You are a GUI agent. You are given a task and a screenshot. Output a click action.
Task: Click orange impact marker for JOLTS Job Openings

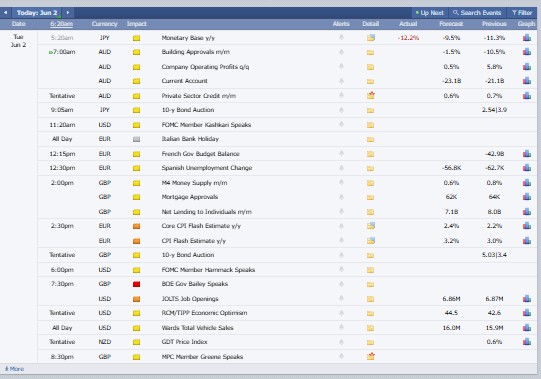(137, 299)
